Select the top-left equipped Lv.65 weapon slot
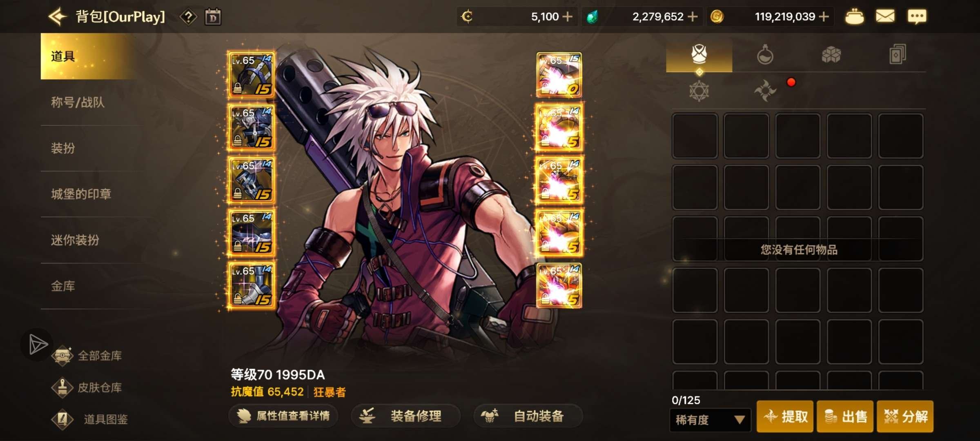Screen dimensions: 980x441 point(251,75)
